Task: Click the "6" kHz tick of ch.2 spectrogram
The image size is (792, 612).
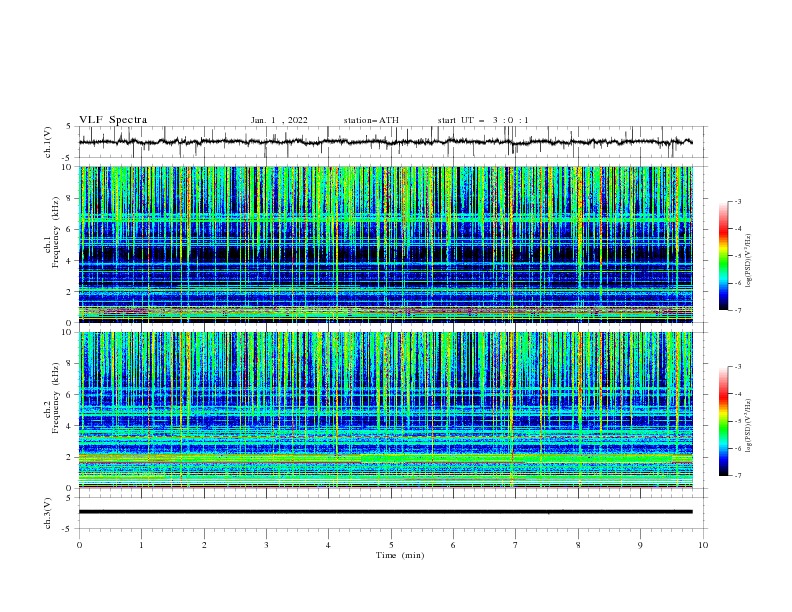Action: 71,395
